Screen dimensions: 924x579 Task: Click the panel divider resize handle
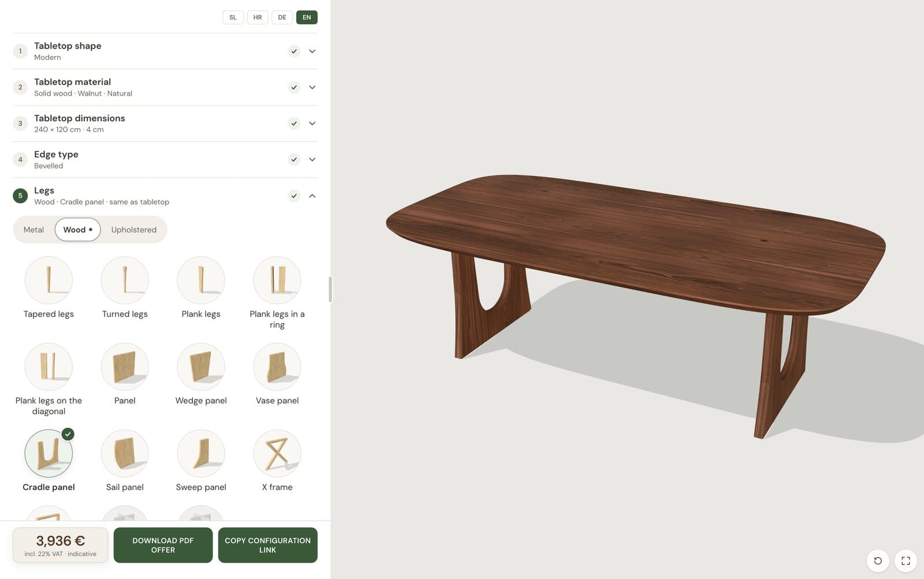330,289
